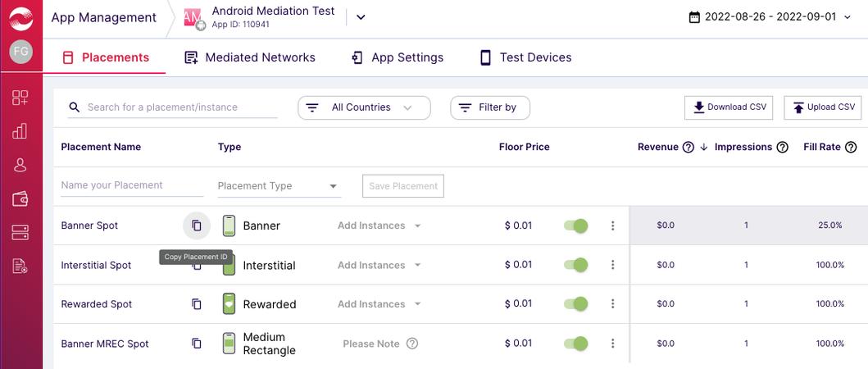
Task: Open the bar chart analytics sidebar icon
Action: click(20, 131)
